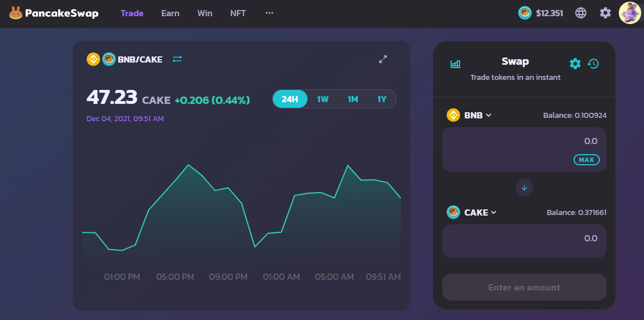Switch the chart pair direction arrows
The width and height of the screenshot is (644, 320).
coord(177,59)
